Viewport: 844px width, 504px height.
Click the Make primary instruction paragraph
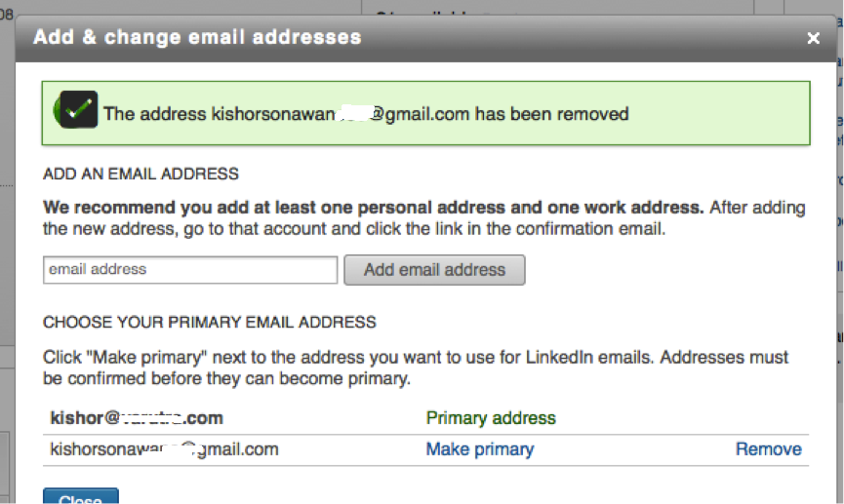coord(416,368)
